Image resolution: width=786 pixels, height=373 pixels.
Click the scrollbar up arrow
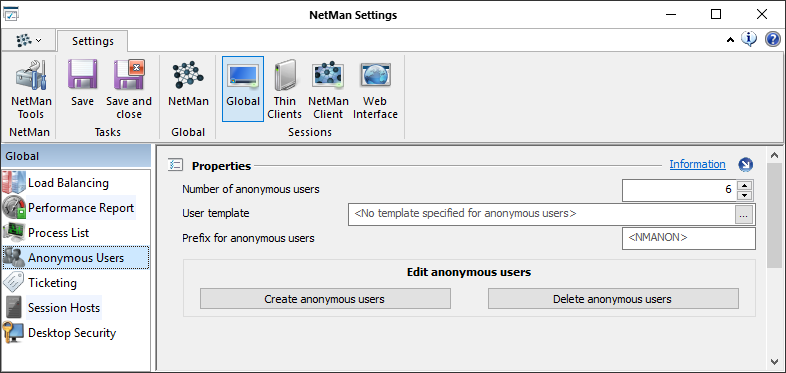pos(773,154)
